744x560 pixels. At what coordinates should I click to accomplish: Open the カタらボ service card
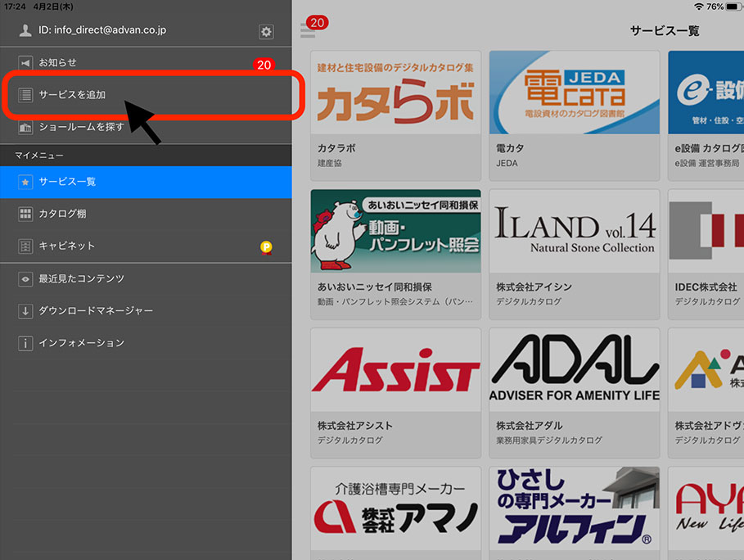point(395,115)
